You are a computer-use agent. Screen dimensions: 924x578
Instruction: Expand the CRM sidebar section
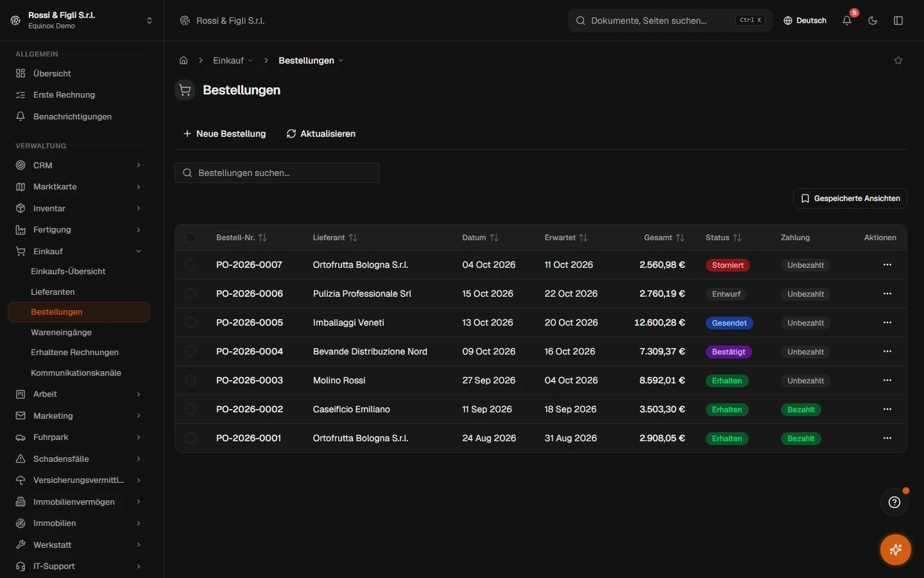point(78,165)
